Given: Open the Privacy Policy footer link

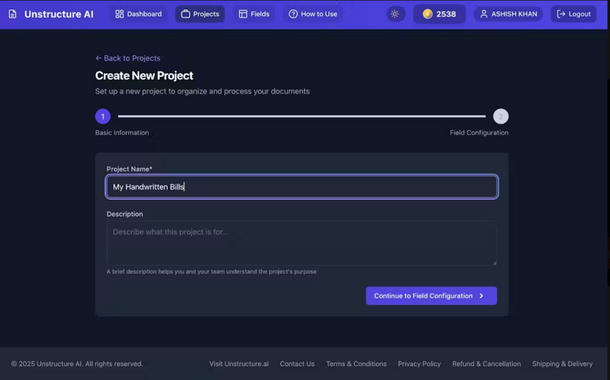Looking at the screenshot, I should tap(419, 364).
